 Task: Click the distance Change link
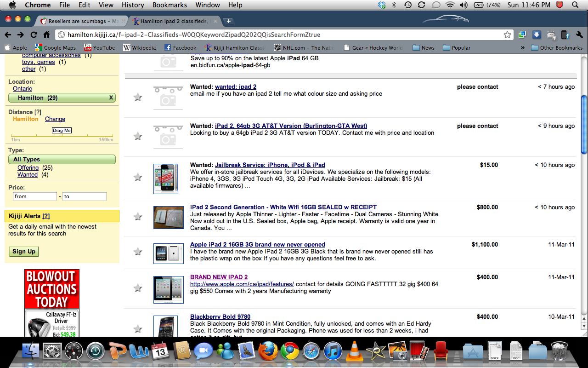[x=55, y=119]
